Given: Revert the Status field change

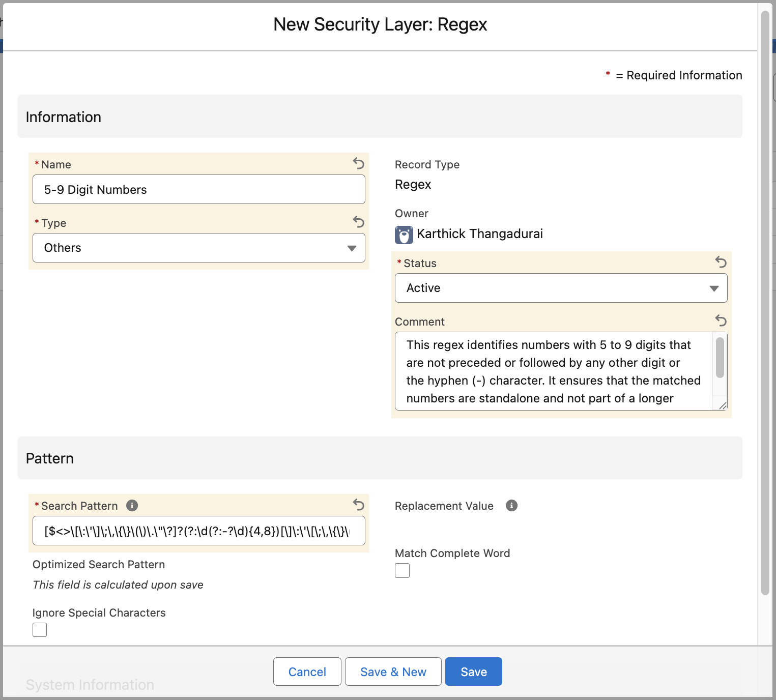Looking at the screenshot, I should [x=721, y=262].
